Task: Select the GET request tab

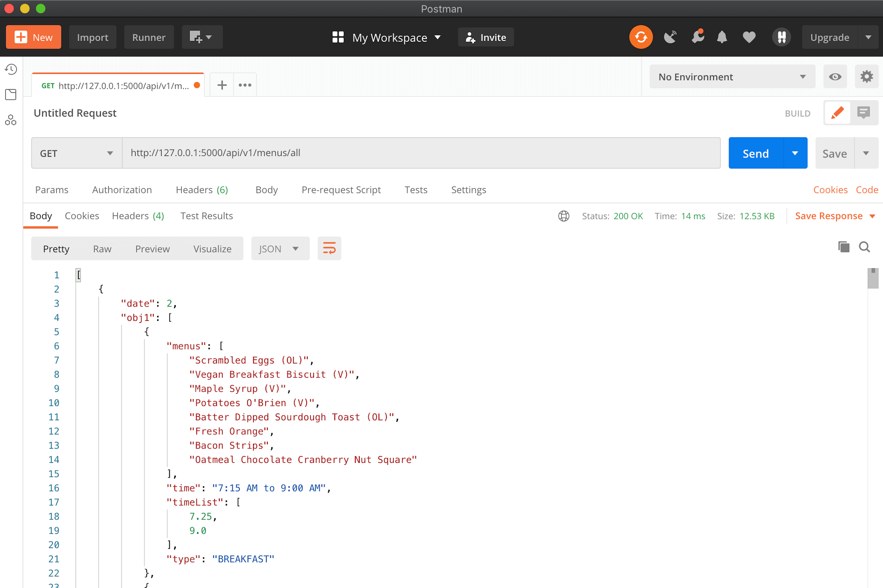Action: (x=118, y=86)
